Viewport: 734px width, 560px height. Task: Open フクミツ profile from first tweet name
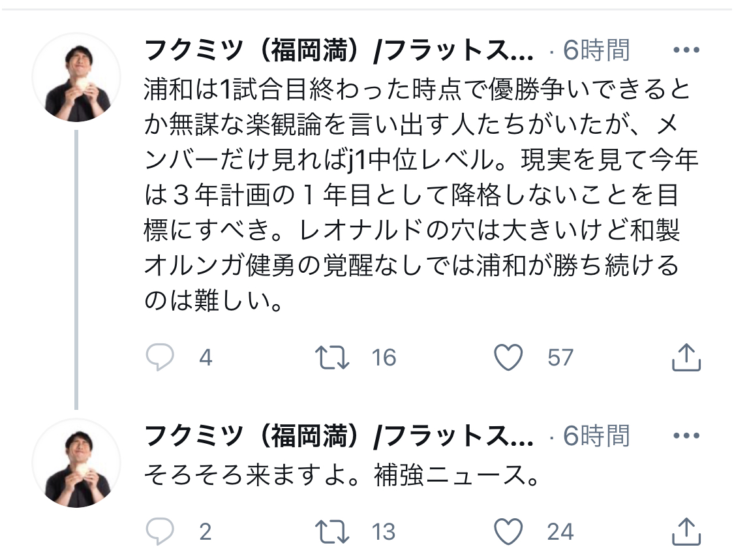coord(339,50)
